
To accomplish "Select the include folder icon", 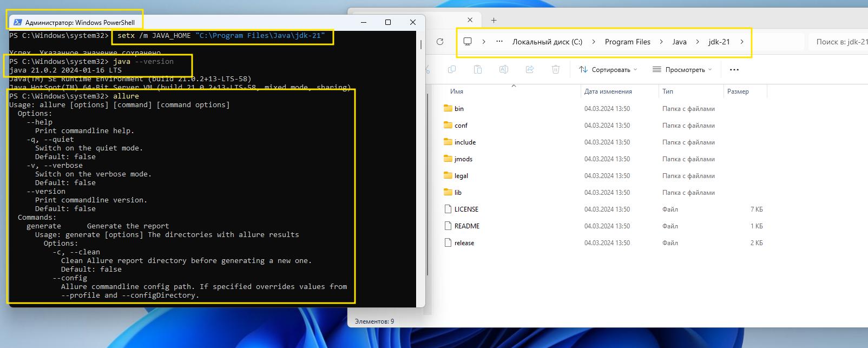I will (448, 142).
